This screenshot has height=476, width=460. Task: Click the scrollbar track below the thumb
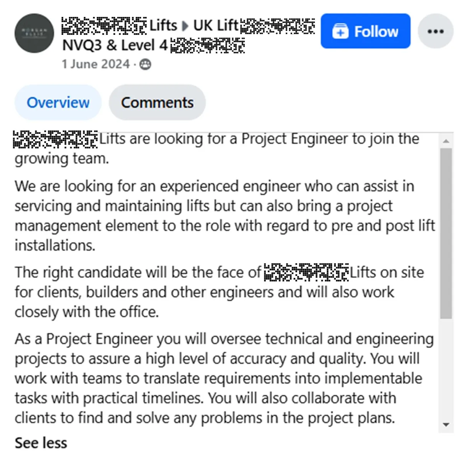click(446, 368)
